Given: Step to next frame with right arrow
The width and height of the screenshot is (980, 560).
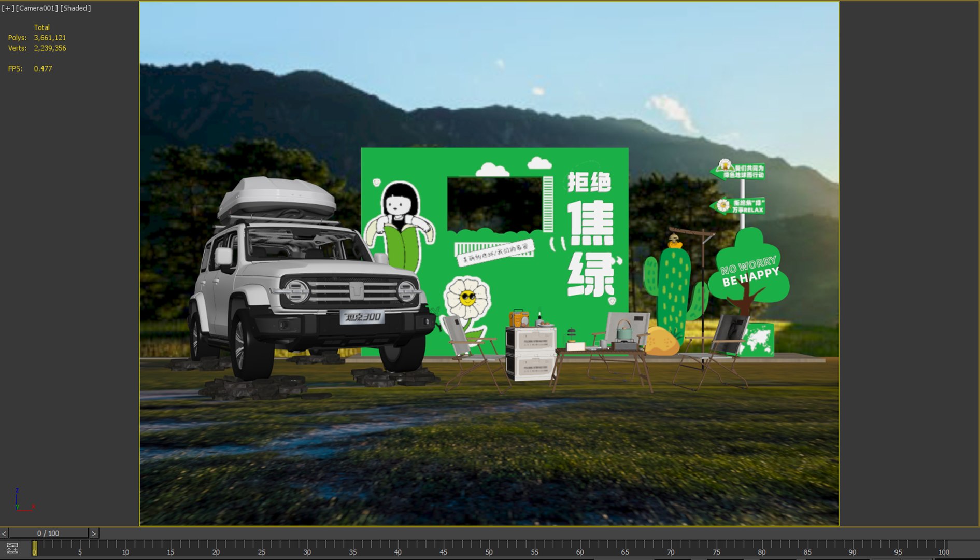Looking at the screenshot, I should 94,533.
